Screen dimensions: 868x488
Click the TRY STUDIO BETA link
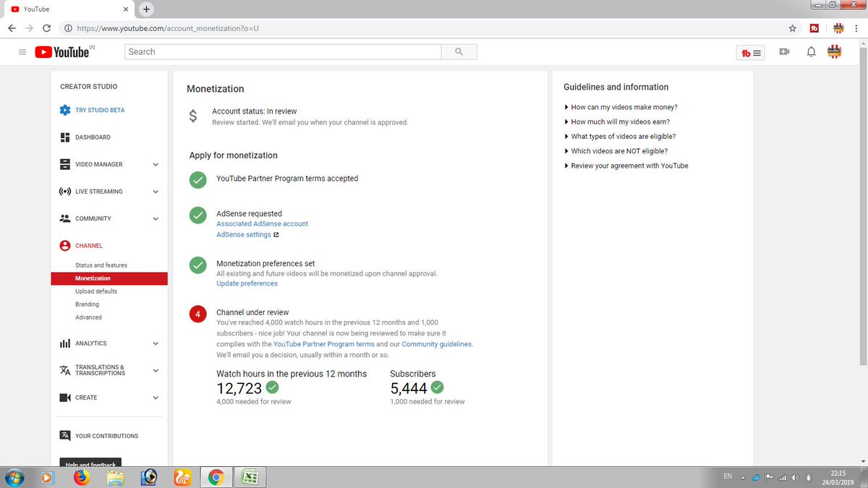100,111
